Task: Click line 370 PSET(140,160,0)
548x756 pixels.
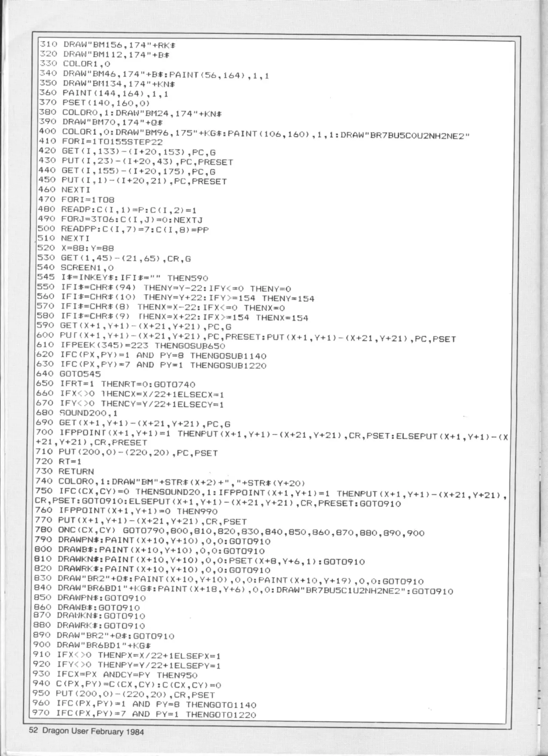Action: point(94,104)
